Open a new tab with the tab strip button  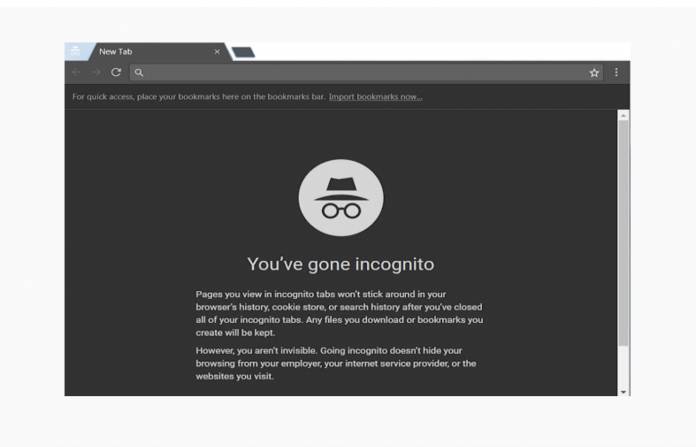tap(244, 52)
